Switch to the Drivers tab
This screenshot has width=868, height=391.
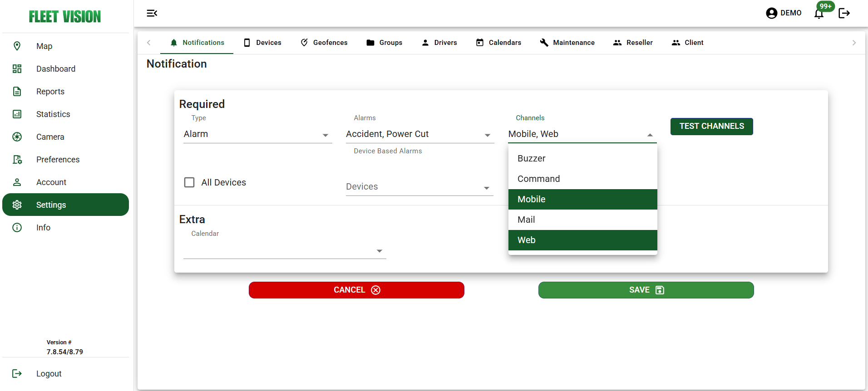(439, 43)
